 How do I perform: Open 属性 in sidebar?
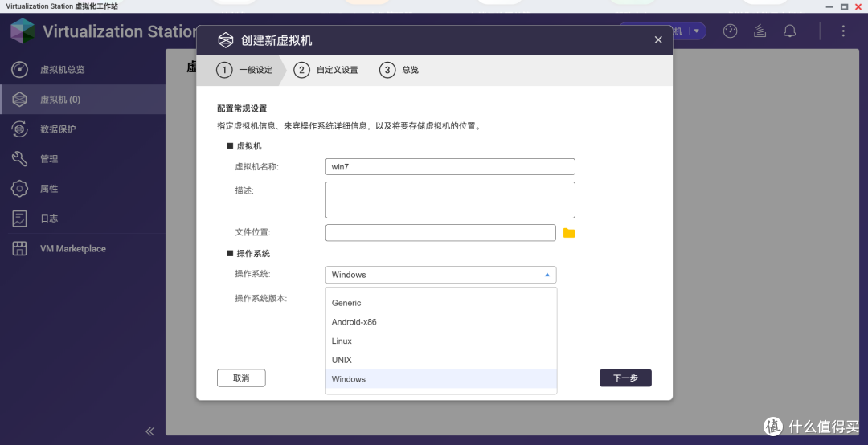coord(83,189)
